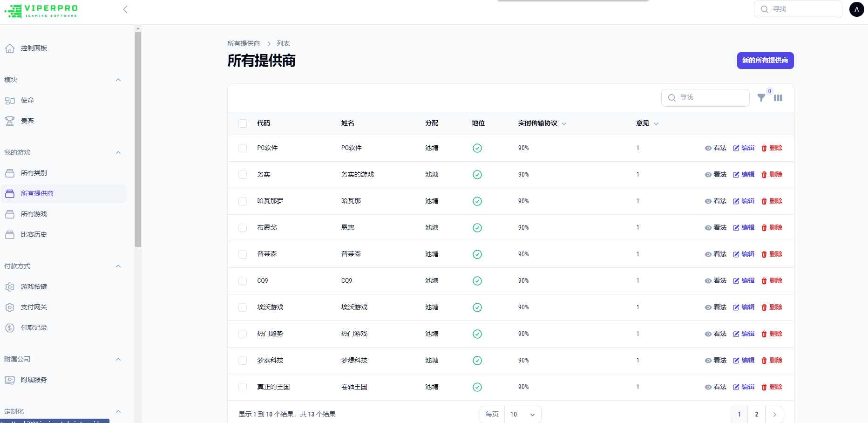Click the 贵宾 sidebar icon

[10, 120]
